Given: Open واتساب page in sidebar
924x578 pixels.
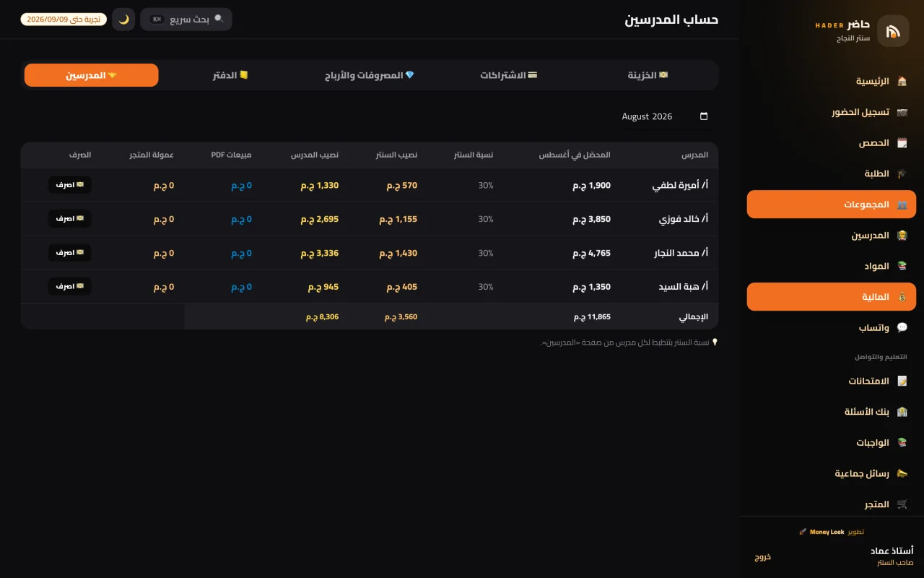Looking at the screenshot, I should 832,327.
